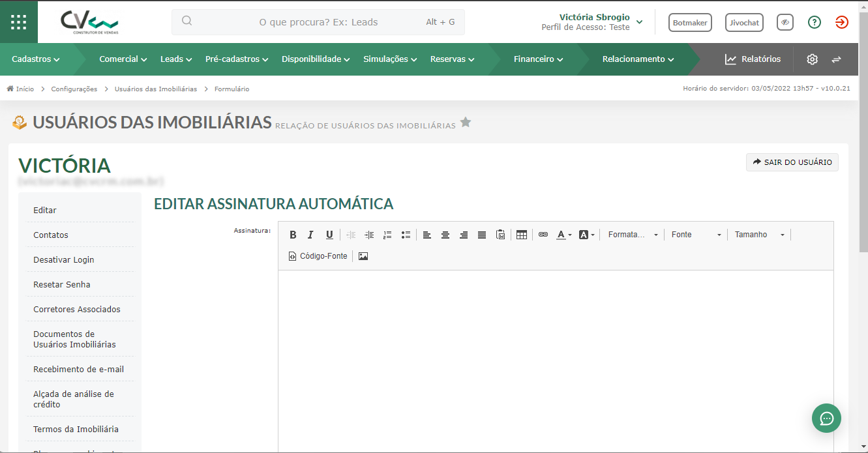The height and width of the screenshot is (453, 868).
Task: Increase indent in the editor toolbar
Action: pyautogui.click(x=369, y=235)
